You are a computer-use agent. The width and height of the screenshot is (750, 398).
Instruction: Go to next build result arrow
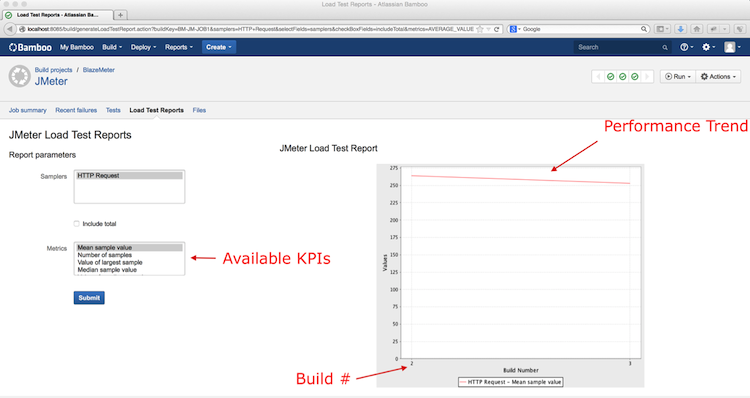[647, 77]
